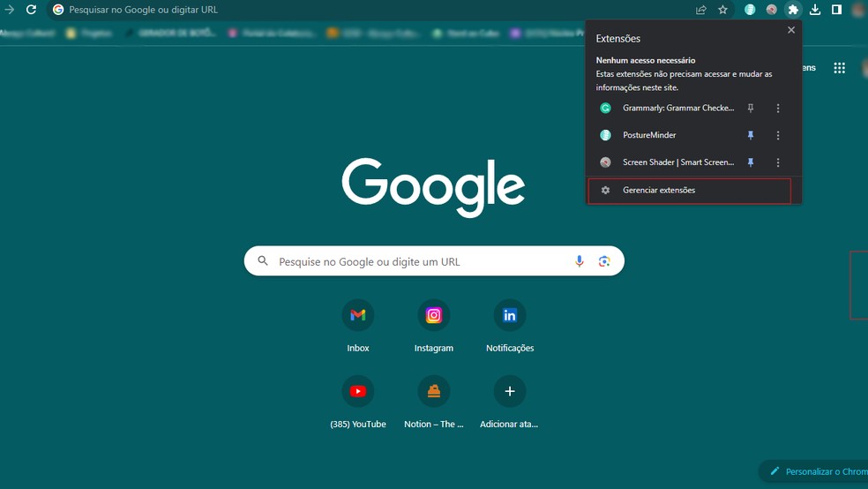Viewport: 868px width, 489px height.
Task: Open PostureMinder extension from the toolbar
Action: point(750,10)
